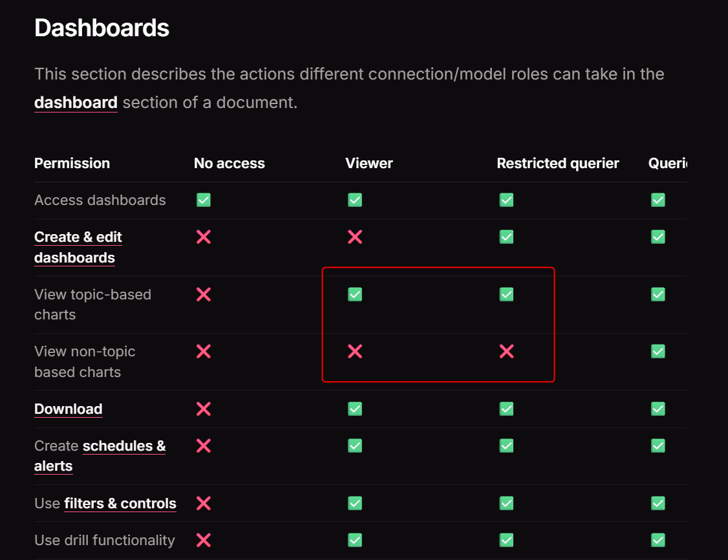This screenshot has height=560, width=728.
Task: Click Restricted querier check for Create & edit dashboards
Action: click(506, 237)
